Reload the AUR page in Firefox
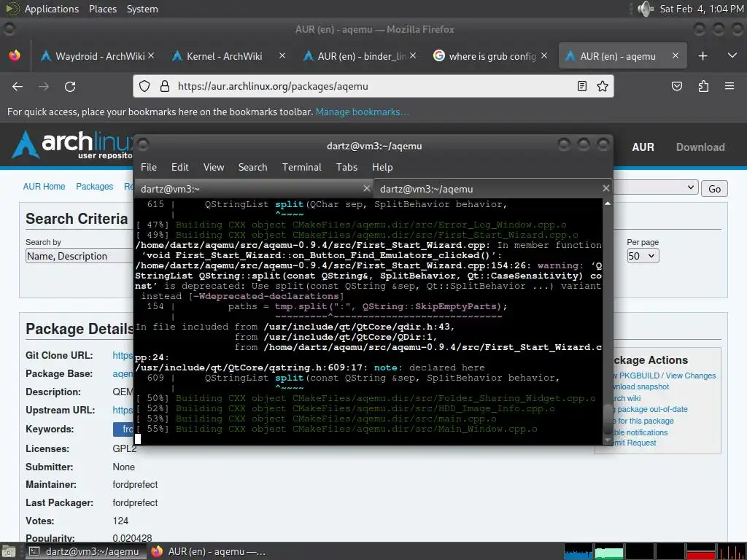 click(x=70, y=87)
